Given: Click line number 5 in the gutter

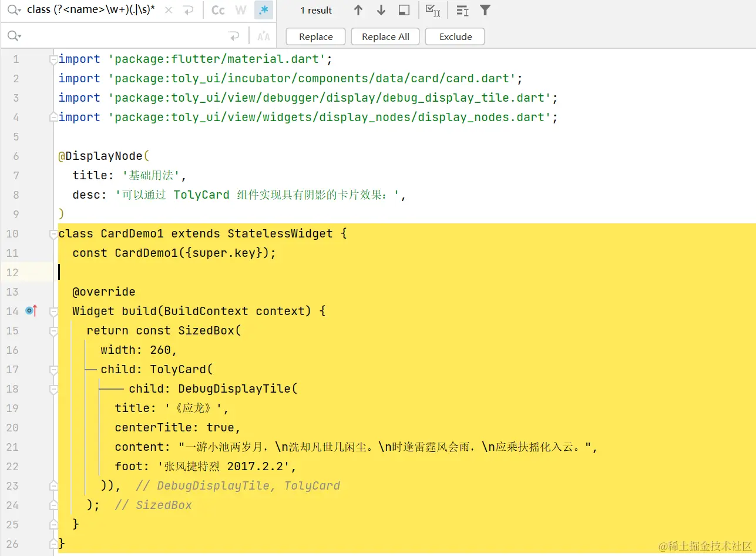Looking at the screenshot, I should [x=16, y=136].
